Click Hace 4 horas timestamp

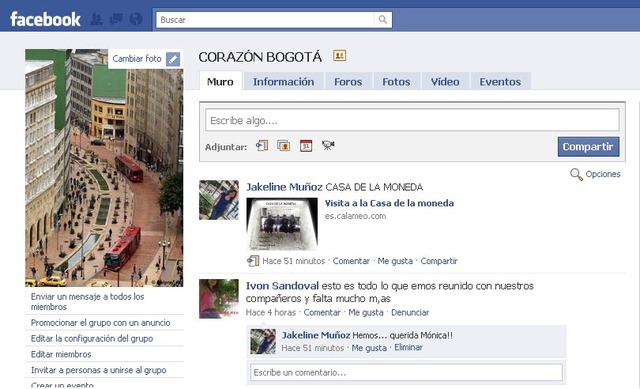click(271, 312)
